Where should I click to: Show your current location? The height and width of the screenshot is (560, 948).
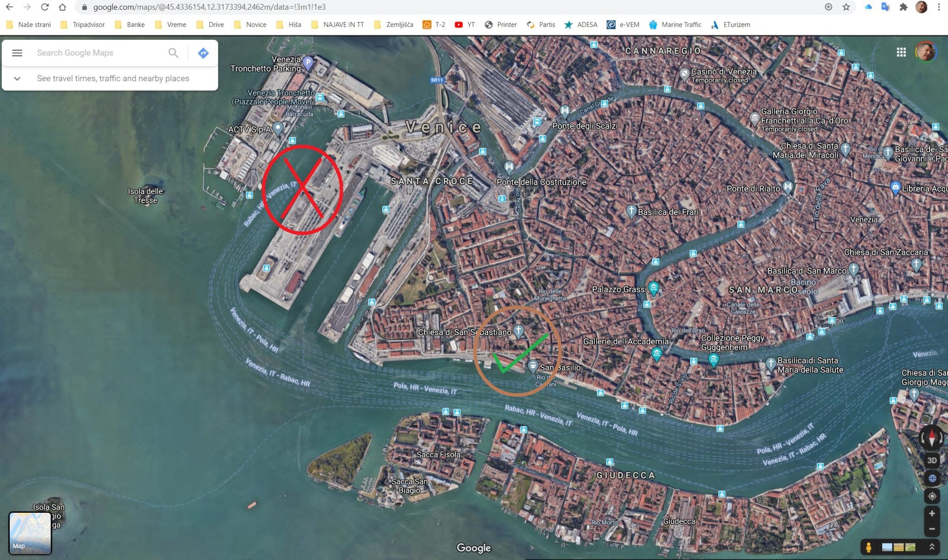(932, 496)
